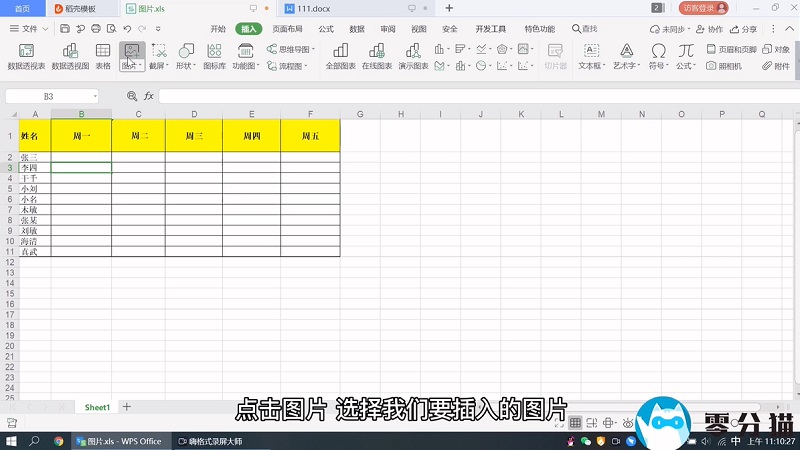Click the 附件 attachment icon

tap(775, 66)
